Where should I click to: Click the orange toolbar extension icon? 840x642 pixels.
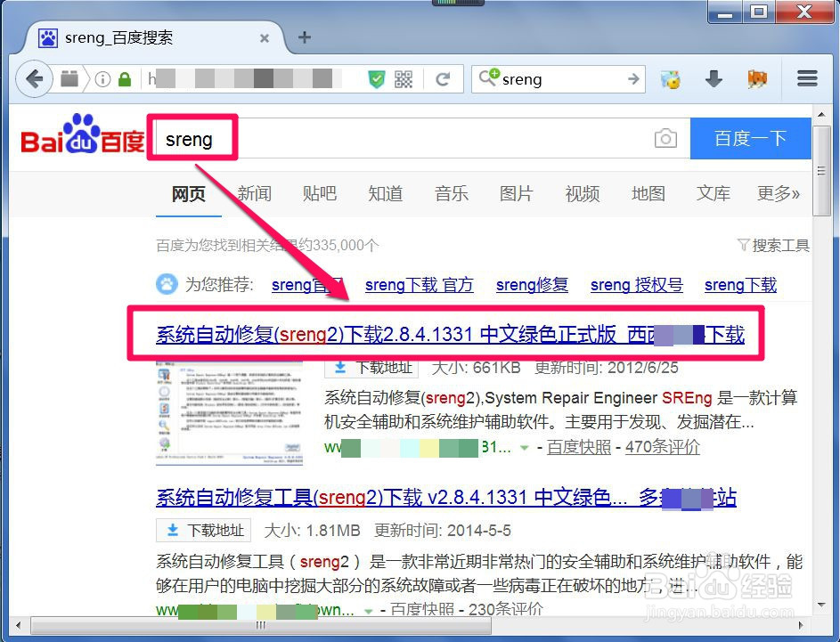(x=757, y=79)
